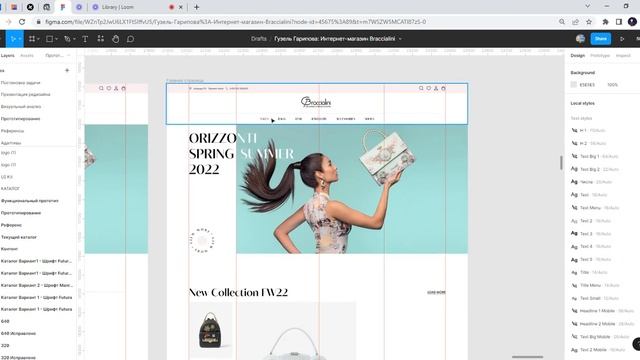The image size is (640, 360).
Task: Click the background color swatch
Action: click(573, 84)
